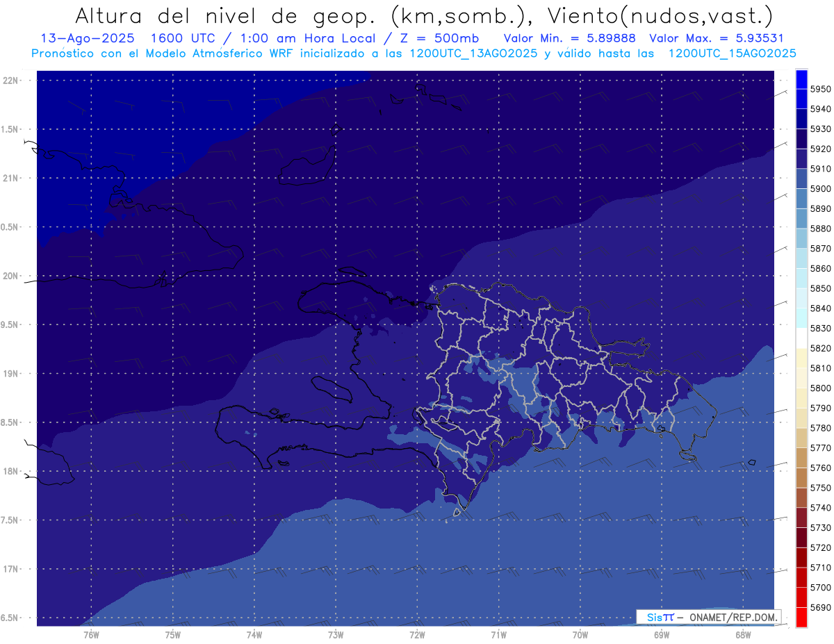The height and width of the screenshot is (644, 834).
Task: Click the 'Valor Max. = 5.93531' readout
Action: coord(716,38)
